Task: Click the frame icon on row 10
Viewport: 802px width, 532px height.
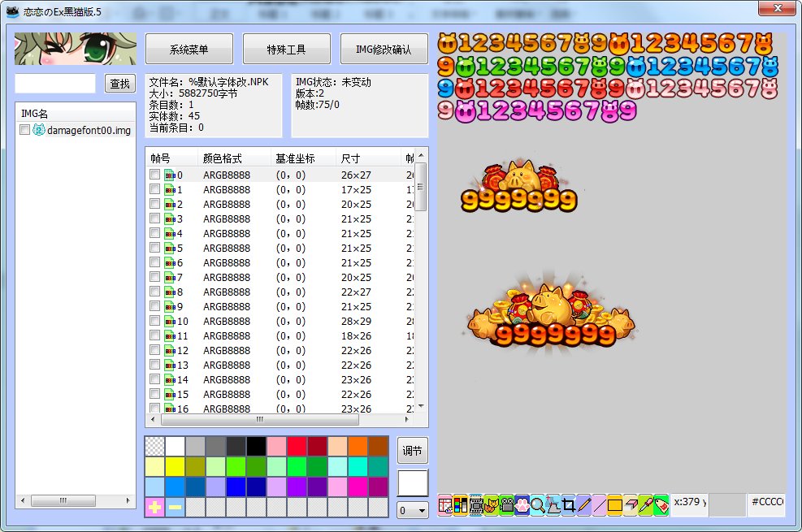Action: point(170,321)
